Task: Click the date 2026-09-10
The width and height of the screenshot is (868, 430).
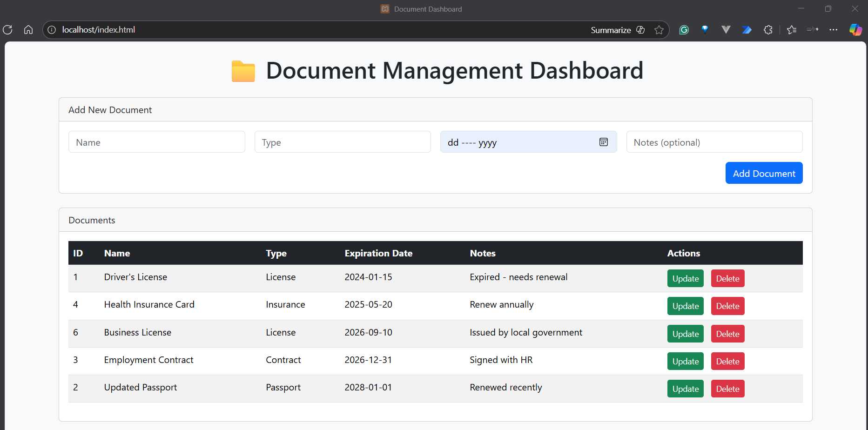Action: coord(368,332)
